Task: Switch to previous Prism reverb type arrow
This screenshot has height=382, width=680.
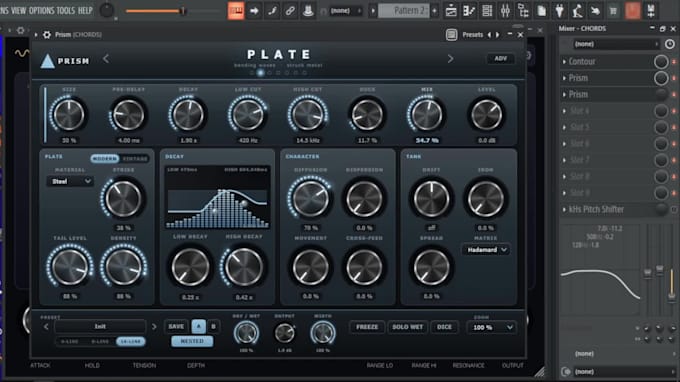Action: tap(106, 59)
